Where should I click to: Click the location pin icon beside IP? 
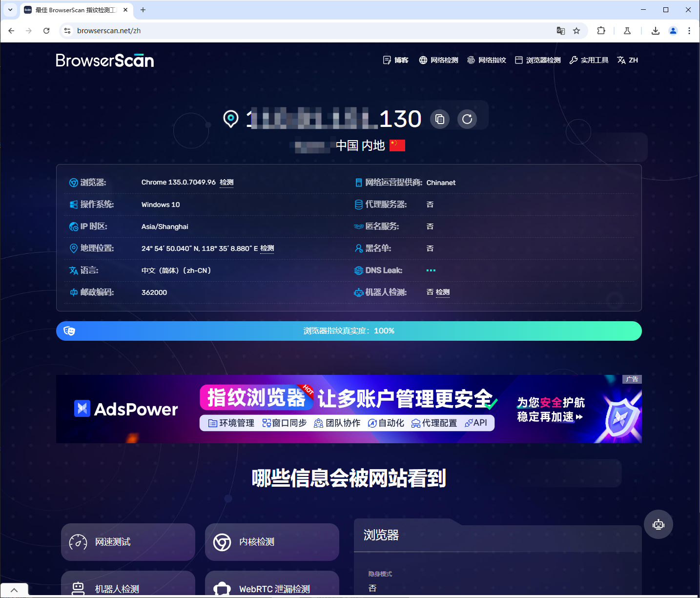231,119
